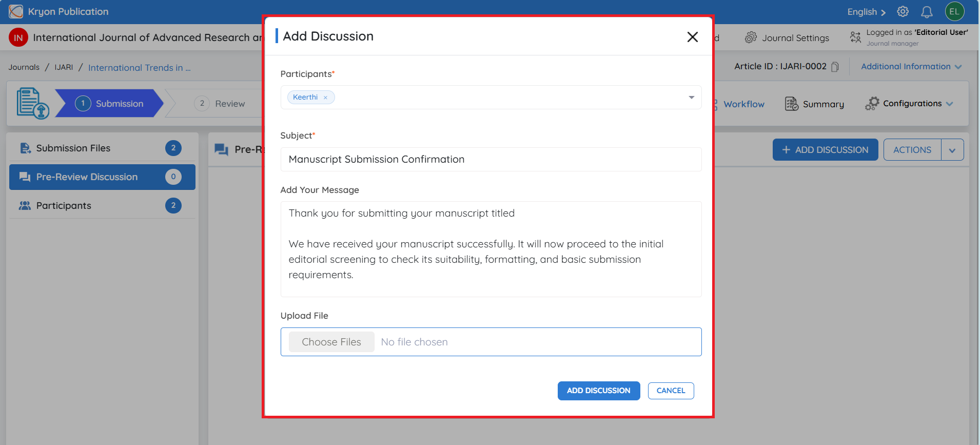Select the Submission stage step
The height and width of the screenshot is (445, 980).
[x=109, y=103]
